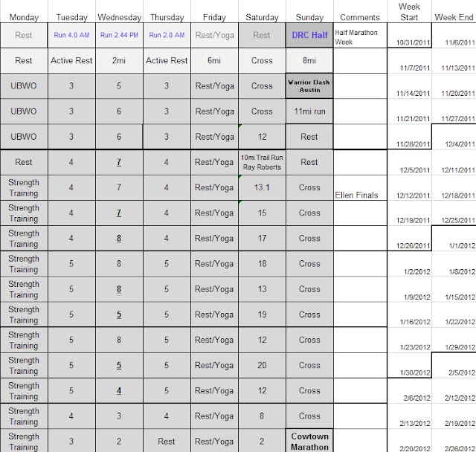Select the 1/30/2012 week start date
The width and height of the screenshot is (476, 452).
(409, 365)
